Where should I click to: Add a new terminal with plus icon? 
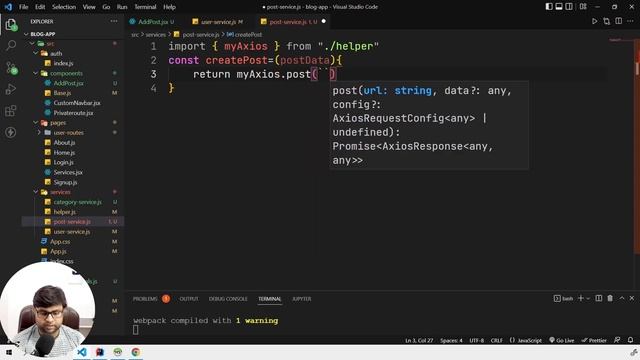click(x=581, y=298)
